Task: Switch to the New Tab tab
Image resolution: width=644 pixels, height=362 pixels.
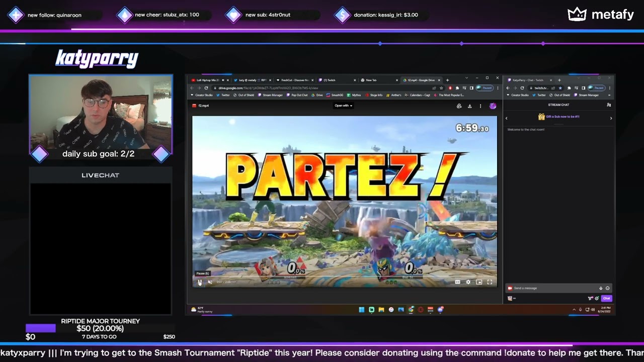Action: [380, 80]
